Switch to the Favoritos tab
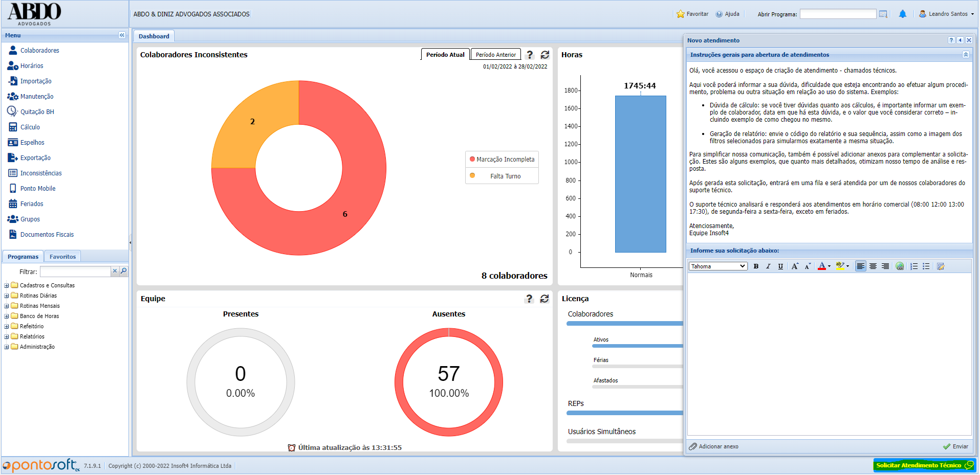This screenshot has height=475, width=980. pyautogui.click(x=62, y=257)
